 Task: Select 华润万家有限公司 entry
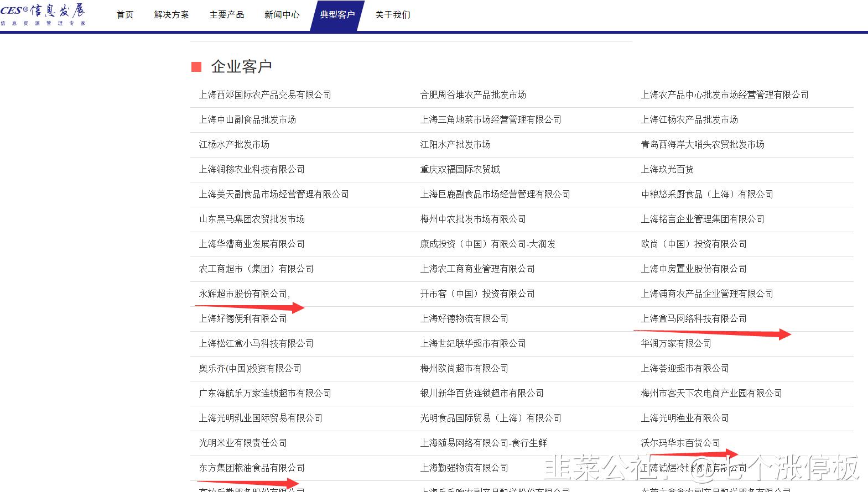[676, 344]
